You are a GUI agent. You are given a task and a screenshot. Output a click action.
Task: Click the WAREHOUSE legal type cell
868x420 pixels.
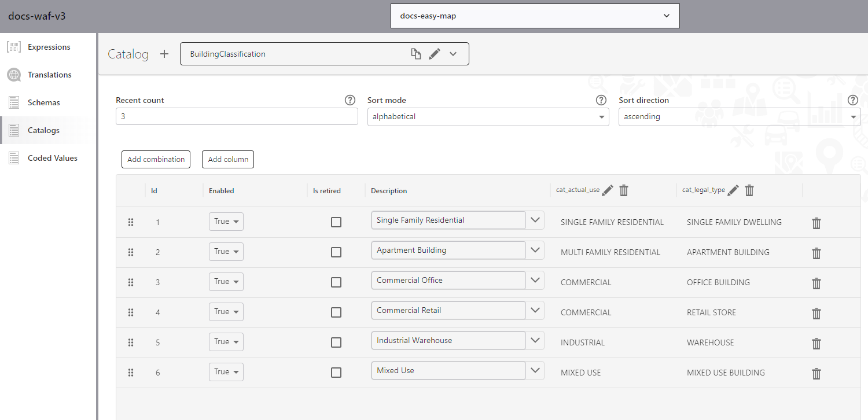point(711,342)
